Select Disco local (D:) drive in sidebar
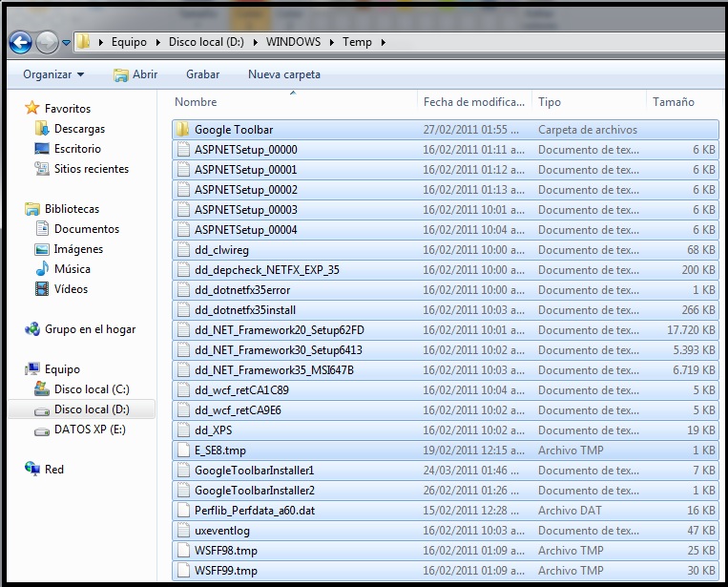728x587 pixels. (82, 409)
